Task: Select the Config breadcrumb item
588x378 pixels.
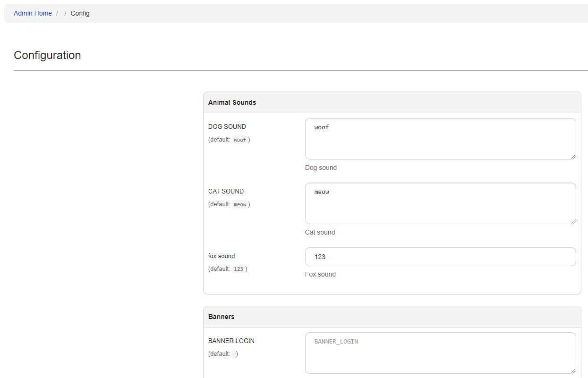Action: (80, 13)
